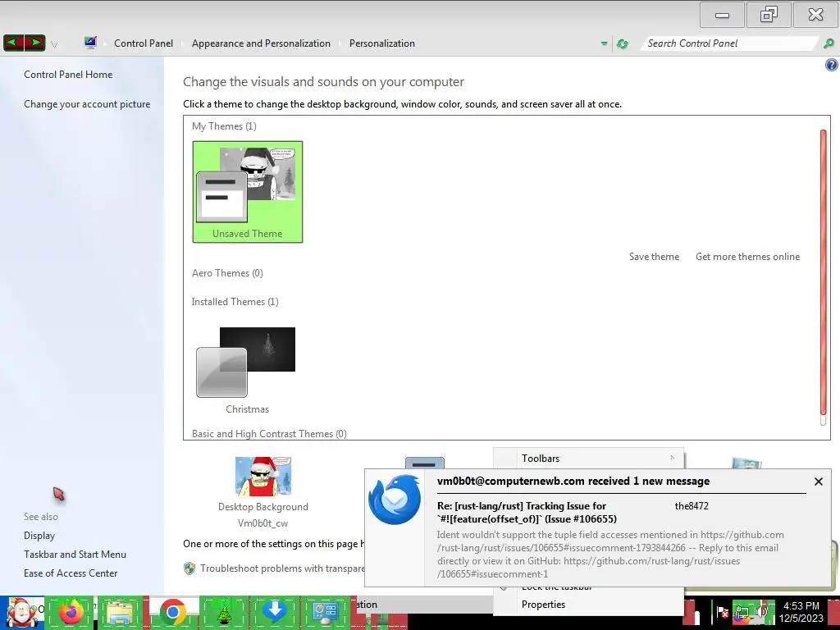Click the Christmas tree taskbar icon
This screenshot has height=630, width=840.
223,612
